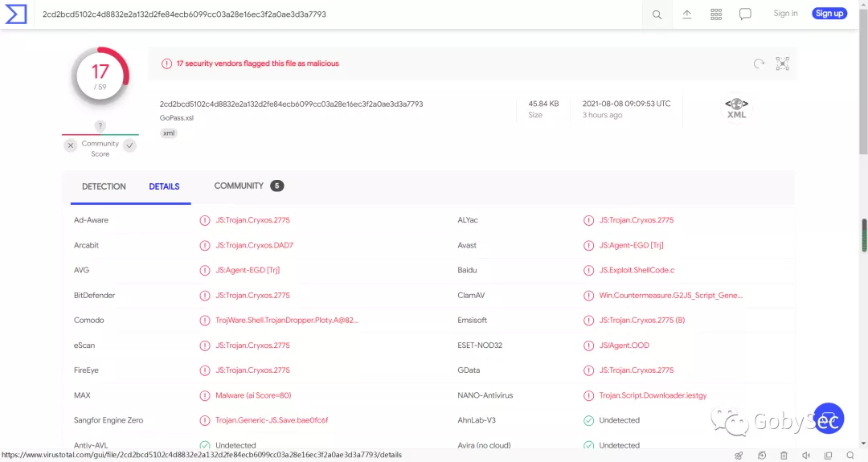Click Avast result JS:Agent-EGD [Trj]
This screenshot has height=462, width=868.
pyautogui.click(x=631, y=245)
